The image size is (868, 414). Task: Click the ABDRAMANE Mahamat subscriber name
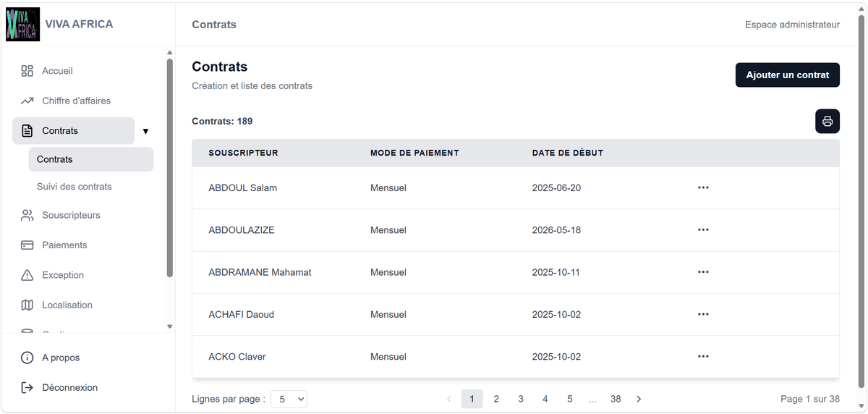point(260,272)
